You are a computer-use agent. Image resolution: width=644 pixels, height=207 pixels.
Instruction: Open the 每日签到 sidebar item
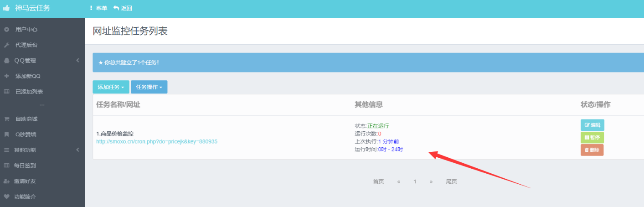(x=26, y=166)
